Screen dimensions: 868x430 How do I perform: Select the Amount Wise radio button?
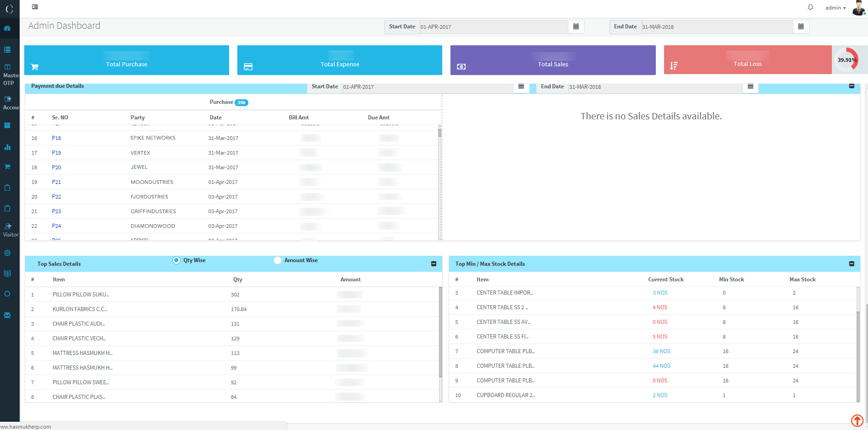(x=278, y=260)
